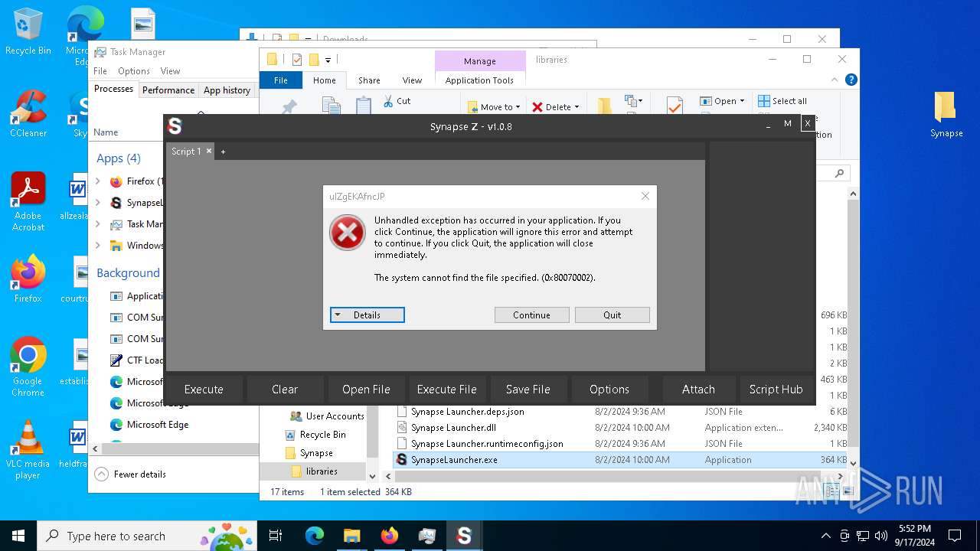Click the Windows Start button
The image size is (980, 551).
tap(18, 536)
